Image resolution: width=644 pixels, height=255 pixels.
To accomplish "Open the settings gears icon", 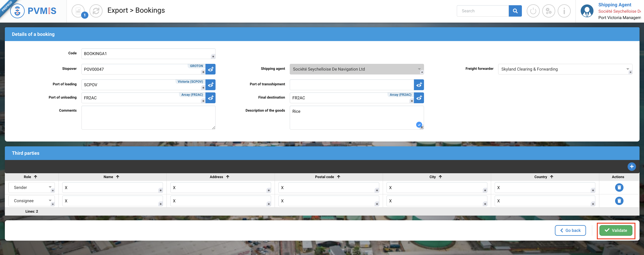I will click(549, 11).
